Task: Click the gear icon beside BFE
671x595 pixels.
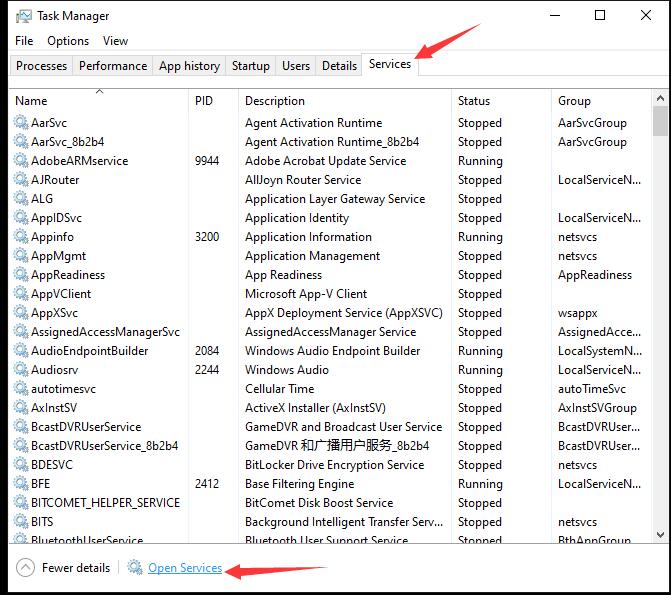Action: (21, 483)
